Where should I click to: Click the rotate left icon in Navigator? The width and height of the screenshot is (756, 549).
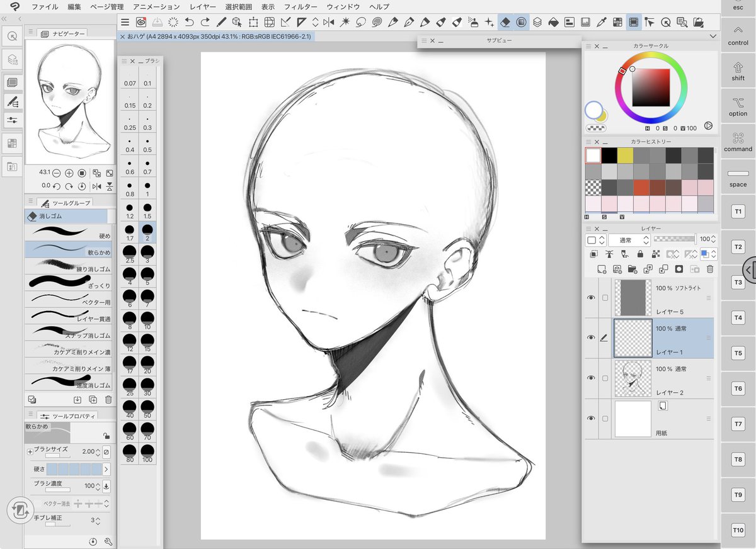click(x=57, y=186)
